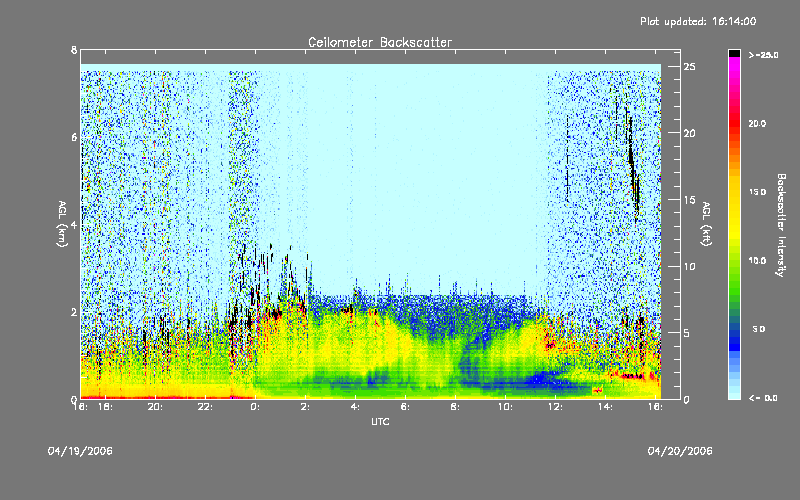This screenshot has height=500, width=800.
Task: Click the green section near 10.0 on colorbar
Action: (734, 261)
